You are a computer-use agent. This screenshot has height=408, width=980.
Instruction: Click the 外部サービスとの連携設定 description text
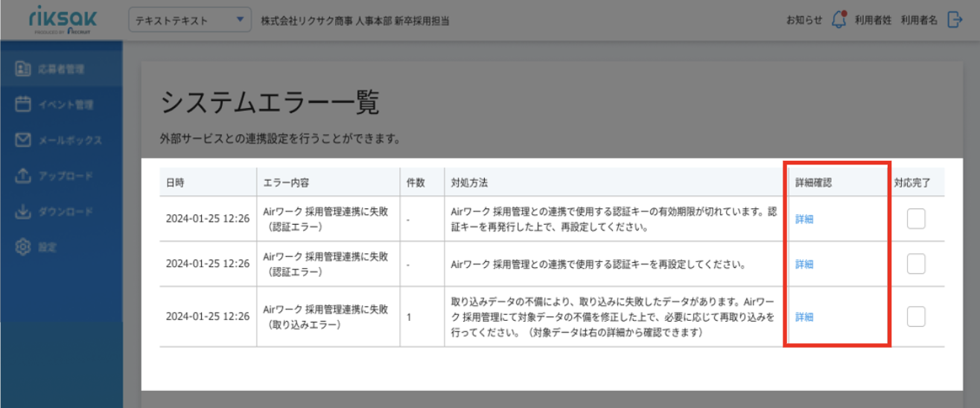(x=281, y=138)
